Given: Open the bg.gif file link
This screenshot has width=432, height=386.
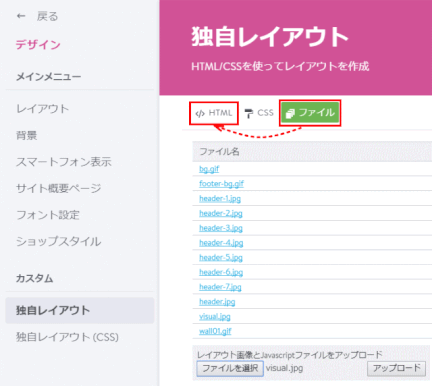Looking at the screenshot, I should point(209,169).
